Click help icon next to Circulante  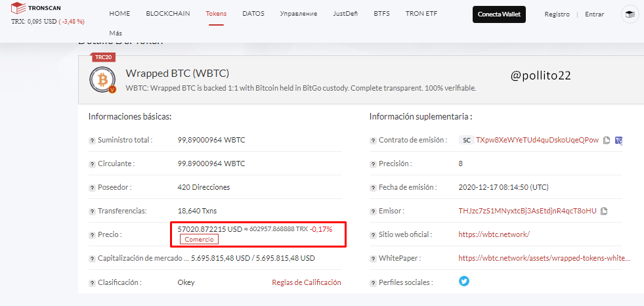pos(92,164)
